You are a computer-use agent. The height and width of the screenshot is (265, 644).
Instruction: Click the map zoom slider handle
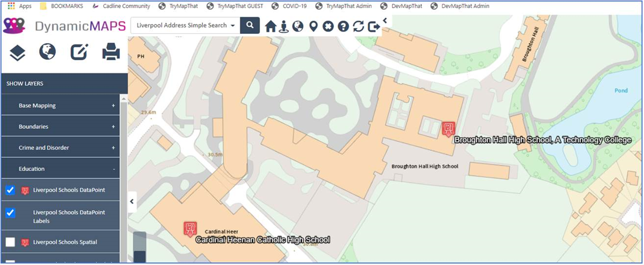(x=140, y=256)
